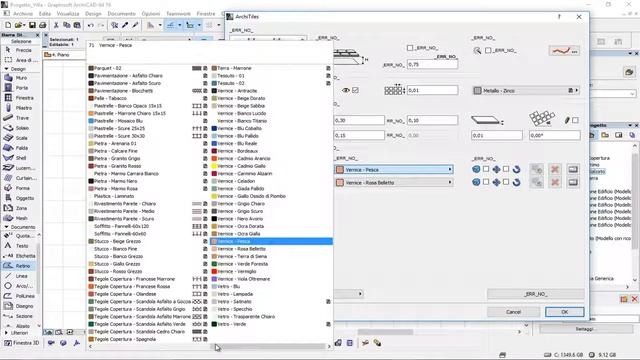This screenshot has width=640, height=360.
Task: Click the New document icon in toolbar
Action: 8,25
